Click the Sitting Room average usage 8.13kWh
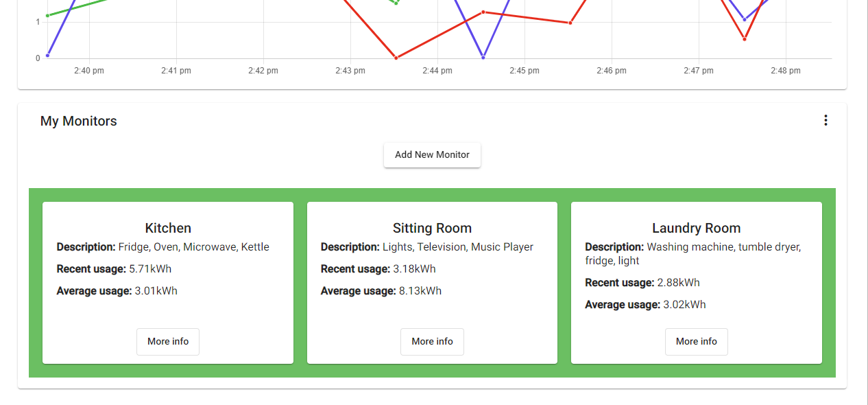This screenshot has width=868, height=405. pyautogui.click(x=420, y=291)
